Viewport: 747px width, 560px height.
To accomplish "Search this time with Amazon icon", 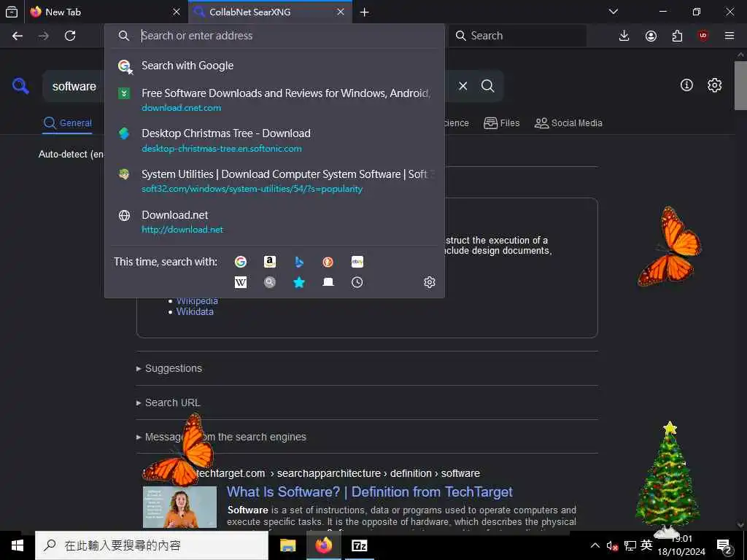I will [270, 262].
